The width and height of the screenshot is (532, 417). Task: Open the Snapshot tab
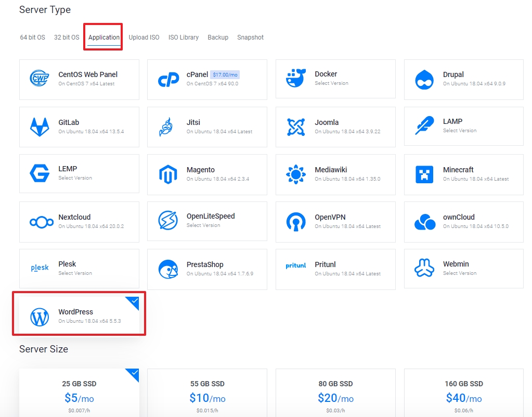pyautogui.click(x=250, y=37)
